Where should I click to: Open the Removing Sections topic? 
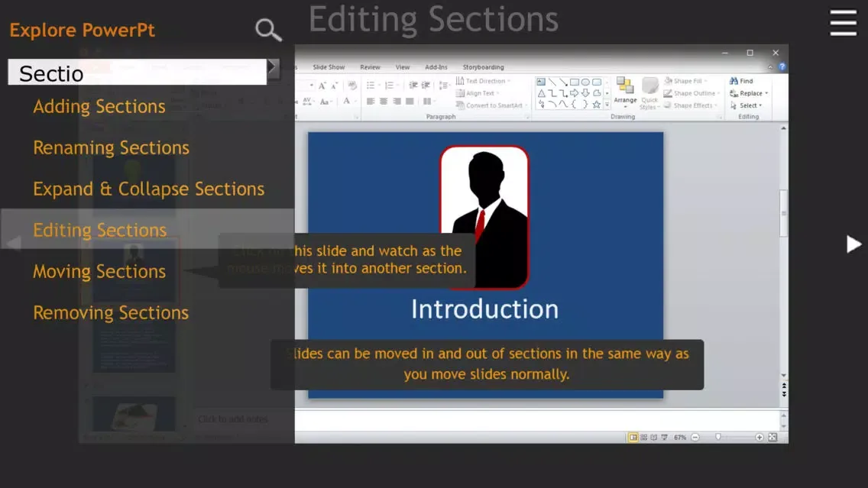pos(111,312)
